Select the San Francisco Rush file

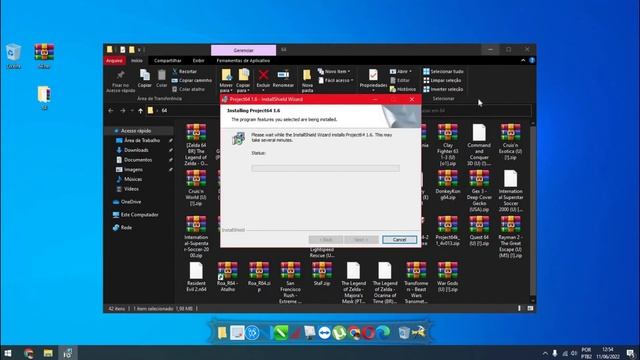pyautogui.click(x=291, y=282)
